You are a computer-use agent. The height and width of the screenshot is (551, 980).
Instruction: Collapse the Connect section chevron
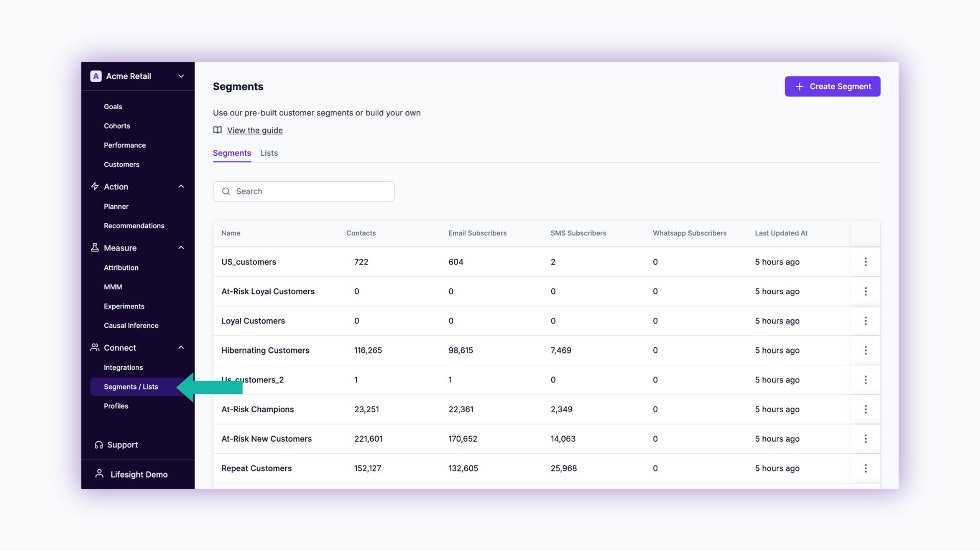tap(181, 347)
